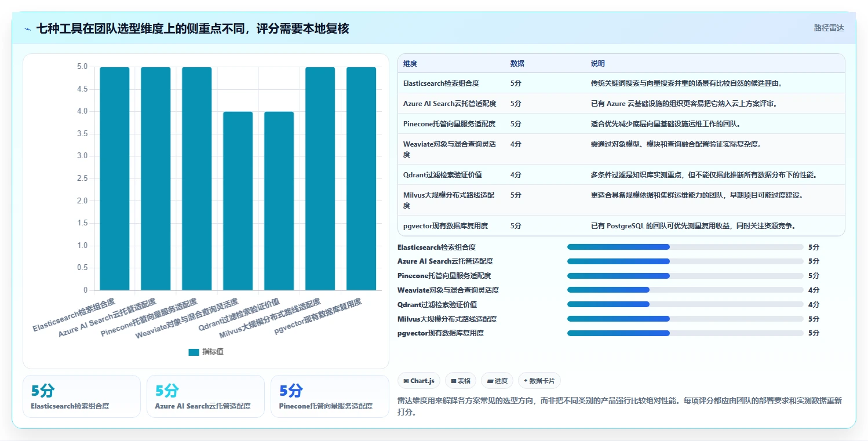Click the 5.0 y-axis tick label
This screenshot has width=868, height=441.
(x=82, y=67)
